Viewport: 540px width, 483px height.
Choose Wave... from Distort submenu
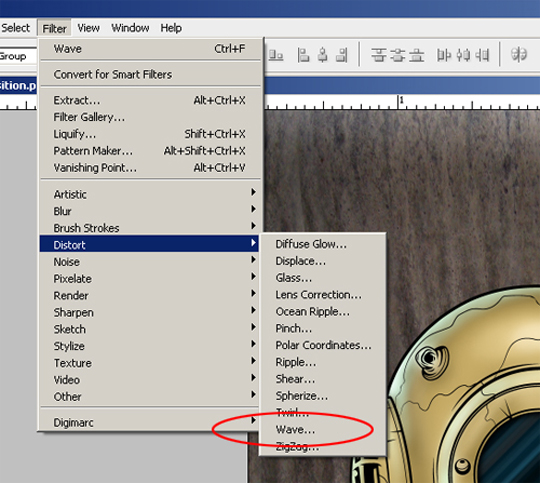tap(295, 429)
